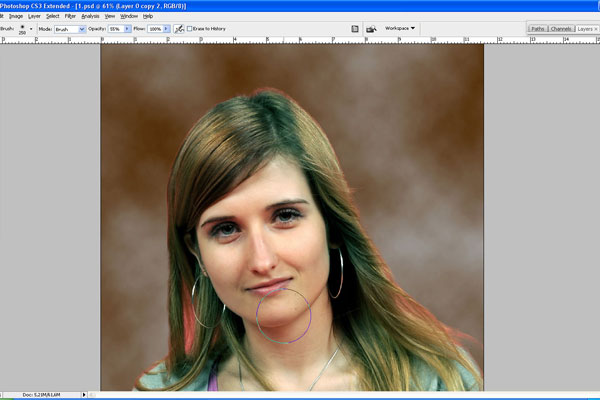Click the brush preset picker icon
Screen dimensions: 600x400
coord(24,29)
